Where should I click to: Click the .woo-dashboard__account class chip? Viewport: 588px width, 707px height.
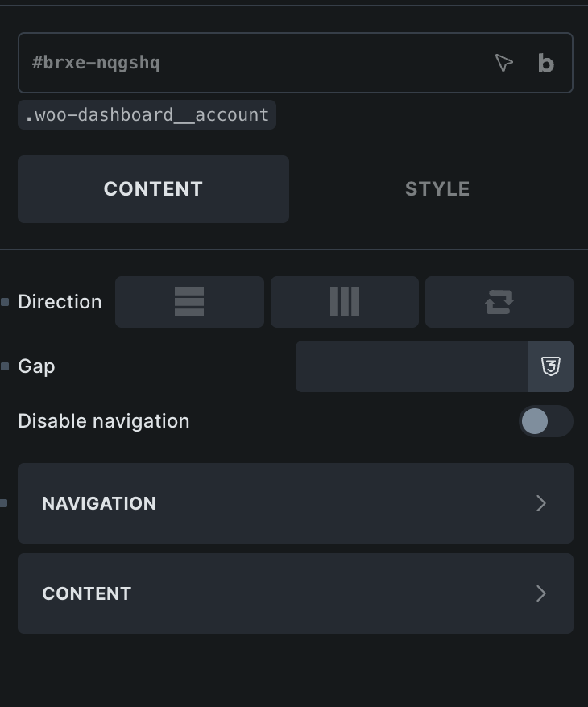(147, 115)
